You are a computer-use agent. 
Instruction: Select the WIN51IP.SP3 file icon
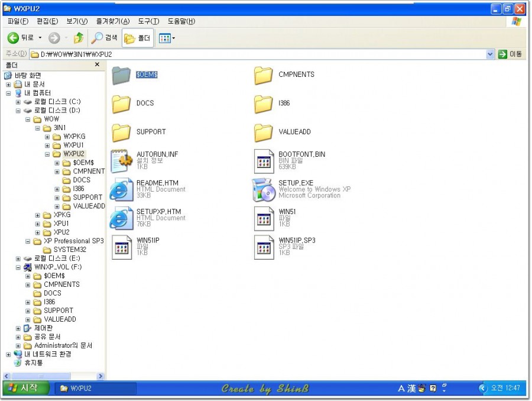pos(264,247)
